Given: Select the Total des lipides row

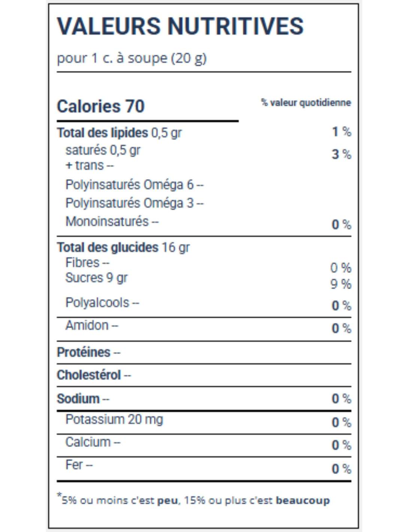Looking at the screenshot, I should click(204, 132).
